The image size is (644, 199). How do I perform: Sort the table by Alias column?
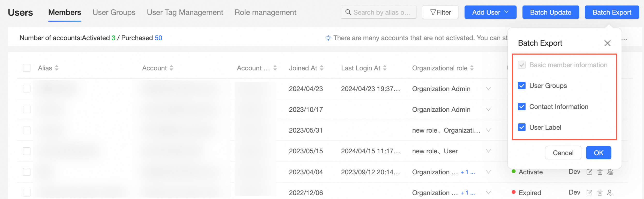point(57,68)
